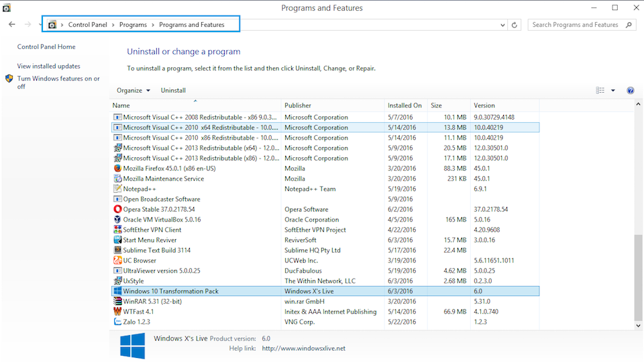644x364 pixels.
Task: Open Control Panel Home link
Action: [46, 47]
